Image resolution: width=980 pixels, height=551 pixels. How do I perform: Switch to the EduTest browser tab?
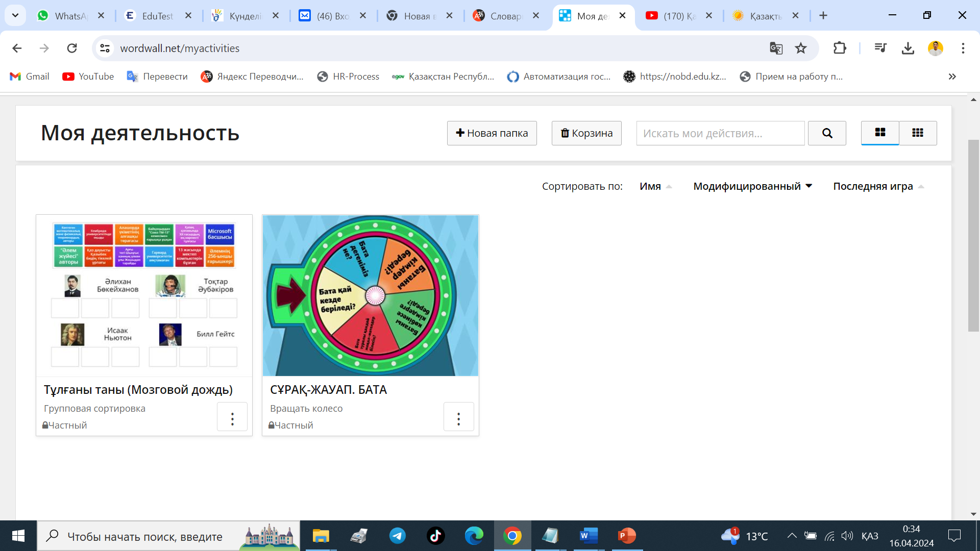pyautogui.click(x=158, y=16)
